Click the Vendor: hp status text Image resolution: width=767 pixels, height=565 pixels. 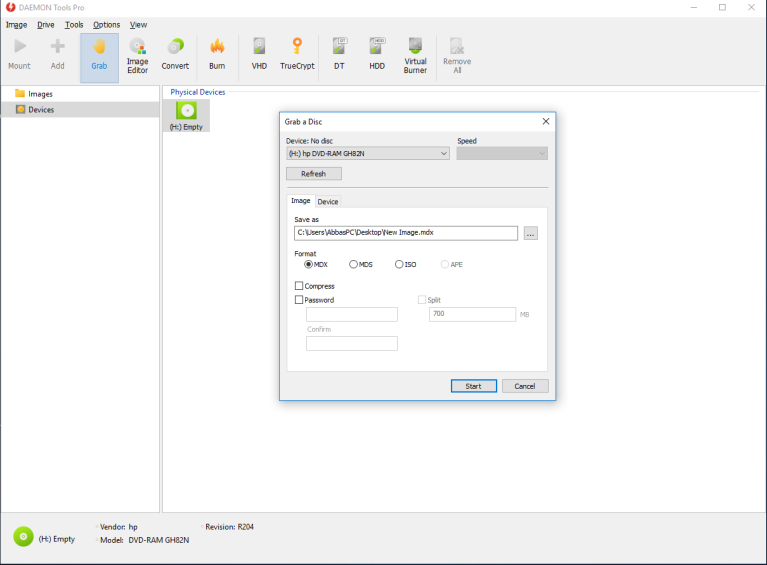pos(118,527)
